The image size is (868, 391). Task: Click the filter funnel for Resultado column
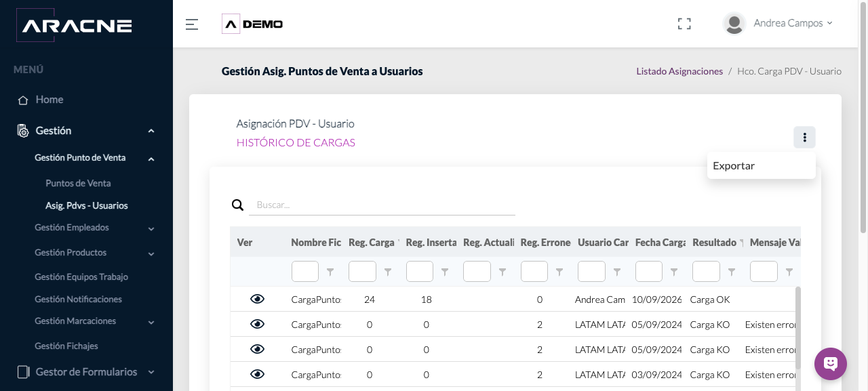point(732,272)
